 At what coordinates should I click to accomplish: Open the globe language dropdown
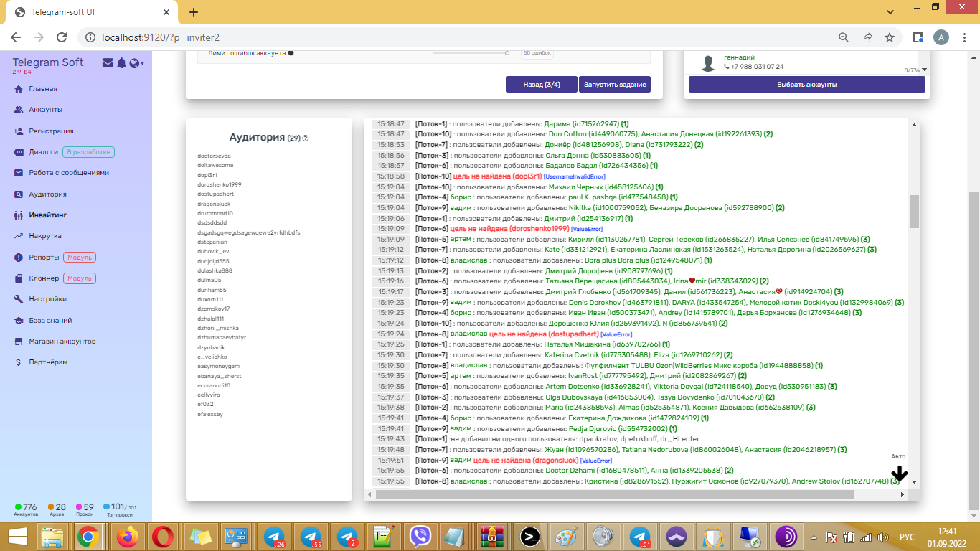136,63
